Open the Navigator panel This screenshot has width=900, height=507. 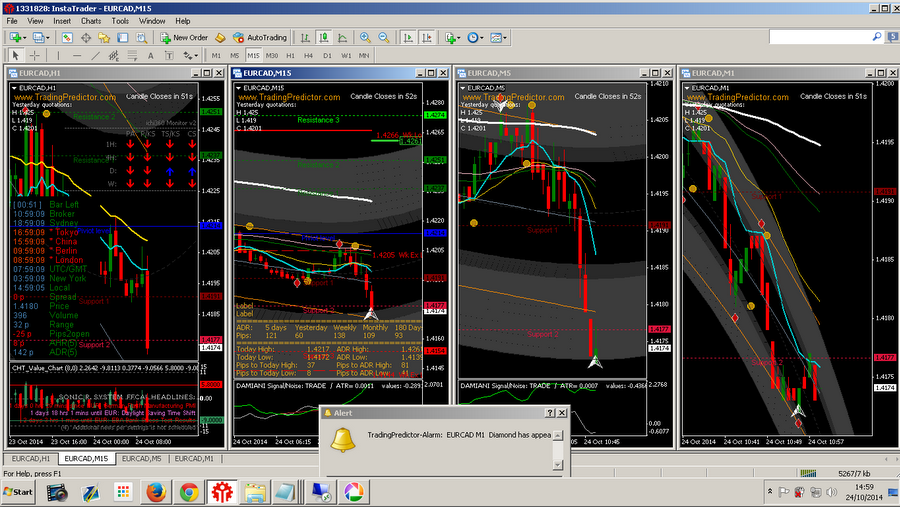[104, 37]
